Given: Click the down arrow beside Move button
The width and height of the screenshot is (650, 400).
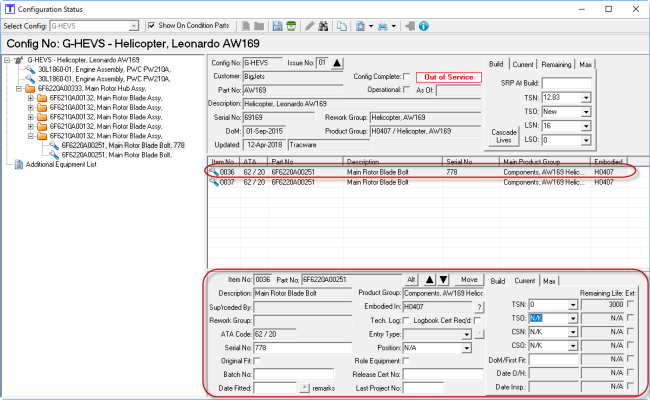Looking at the screenshot, I should tap(443, 280).
